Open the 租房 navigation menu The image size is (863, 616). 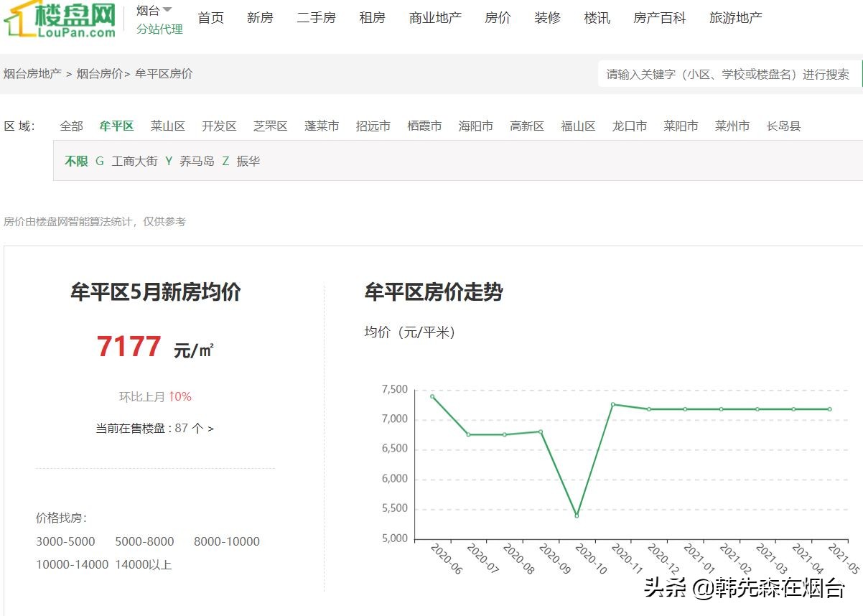[372, 17]
